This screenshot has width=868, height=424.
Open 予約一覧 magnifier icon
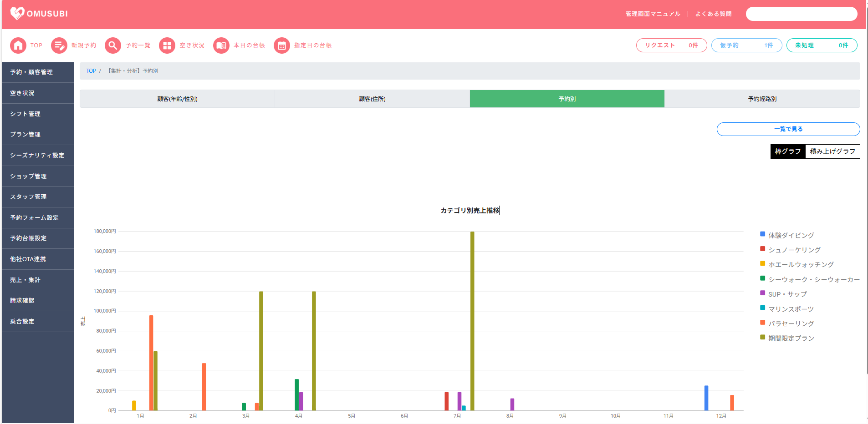[113, 45]
